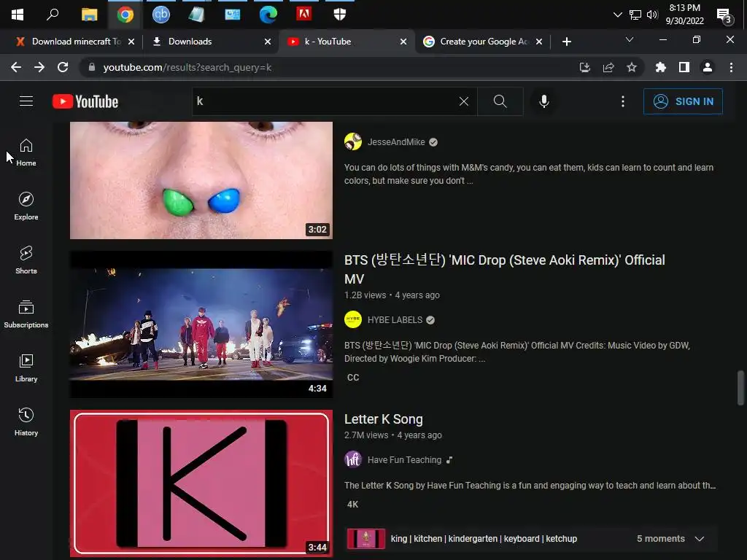Toggle the Chrome side panel
The image size is (747, 560).
tap(684, 67)
